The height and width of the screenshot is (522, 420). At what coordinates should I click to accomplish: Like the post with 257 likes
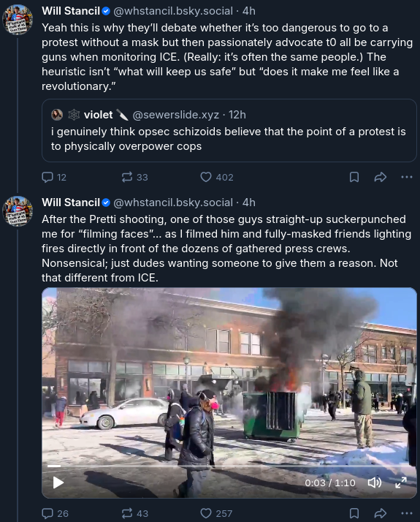tap(216, 513)
